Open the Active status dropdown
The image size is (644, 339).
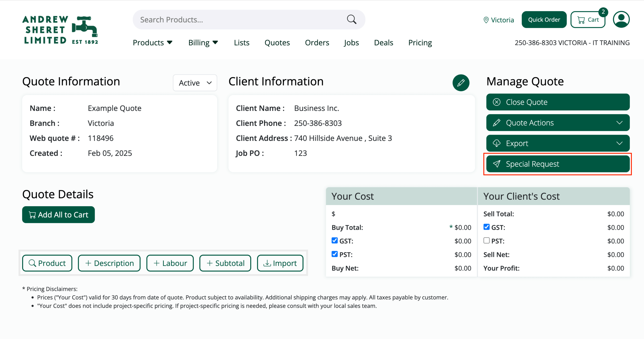pos(195,83)
